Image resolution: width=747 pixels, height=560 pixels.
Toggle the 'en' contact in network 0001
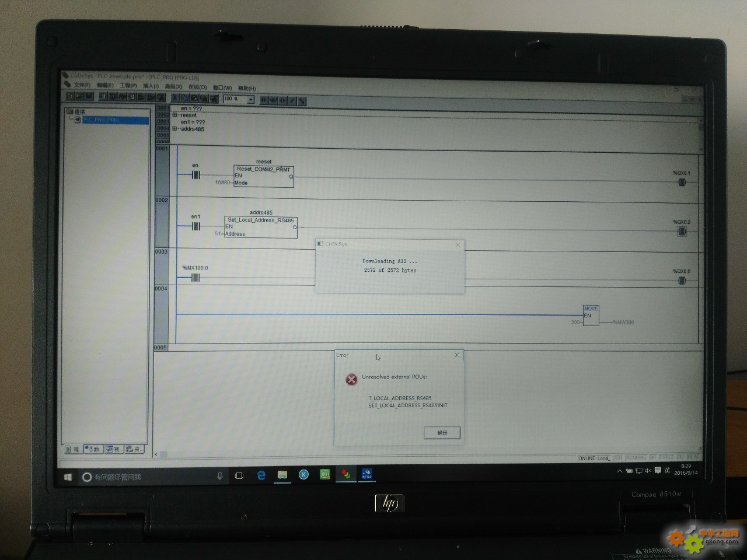[x=196, y=175]
